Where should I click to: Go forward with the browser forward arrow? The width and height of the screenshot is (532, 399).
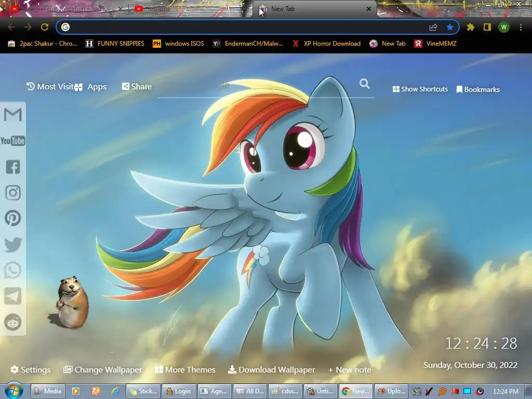[28, 27]
